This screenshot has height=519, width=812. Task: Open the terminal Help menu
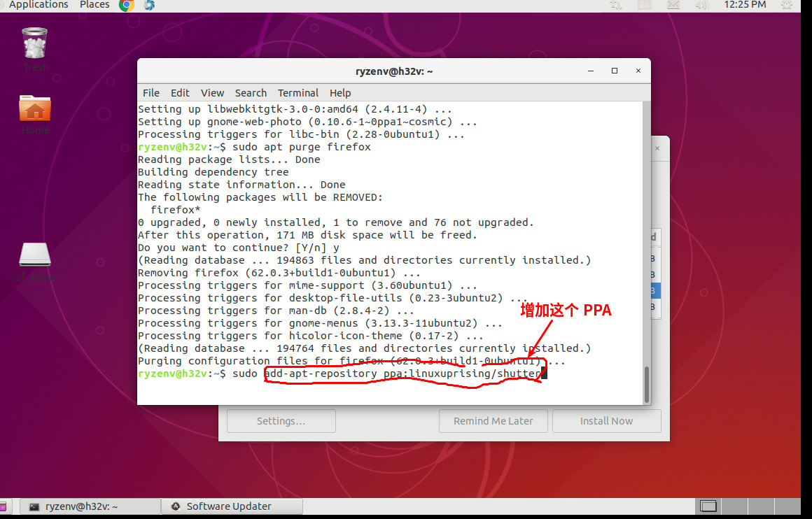(340, 93)
